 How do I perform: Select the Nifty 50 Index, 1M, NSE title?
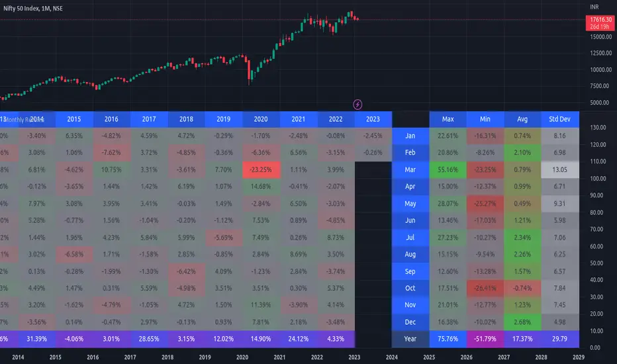coord(33,8)
